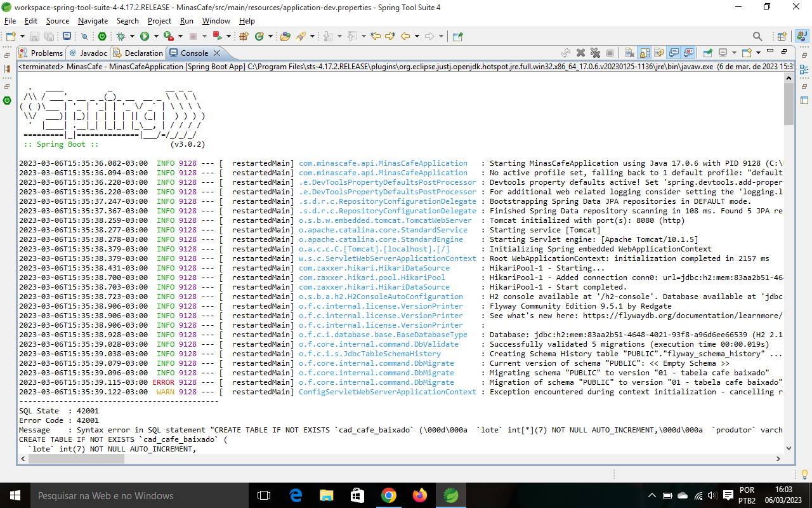This screenshot has width=812, height=508.
Task: Click the ERROR log line for DbMigrate
Action: (400, 382)
